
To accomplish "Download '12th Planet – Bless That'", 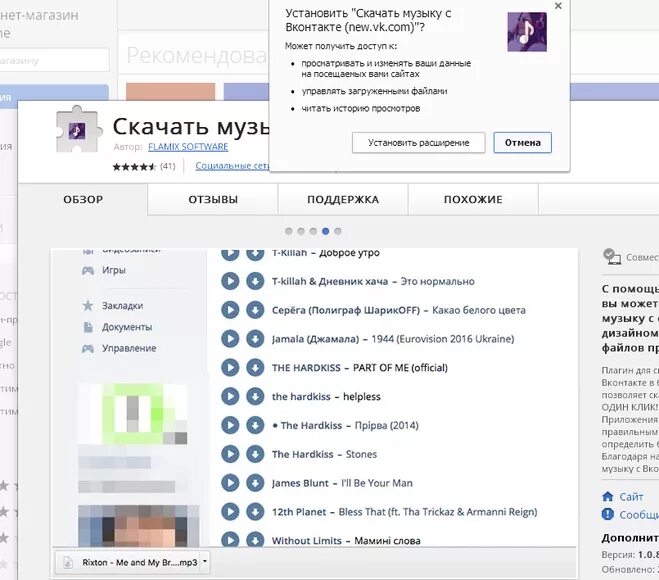I will pos(255,511).
